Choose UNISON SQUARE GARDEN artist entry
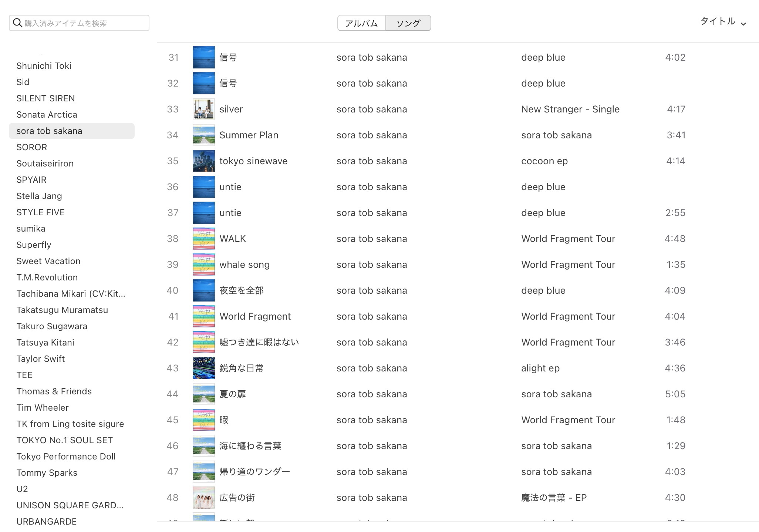This screenshot has width=759, height=532. [70, 505]
